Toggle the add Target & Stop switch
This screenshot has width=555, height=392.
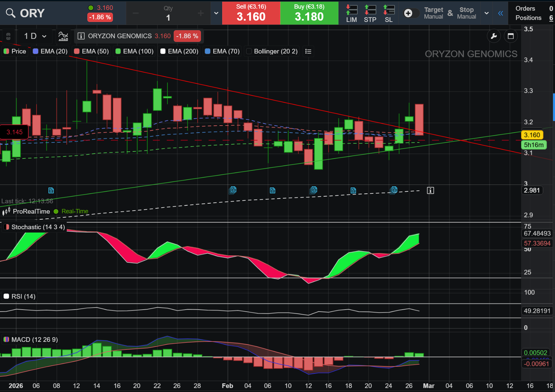411,13
